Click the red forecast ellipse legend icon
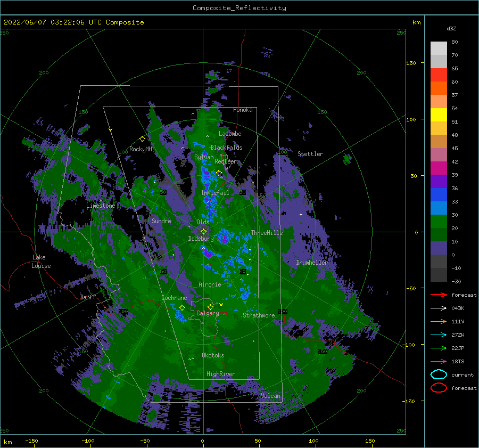Image resolution: width=479 pixels, height=448 pixels. [439, 388]
